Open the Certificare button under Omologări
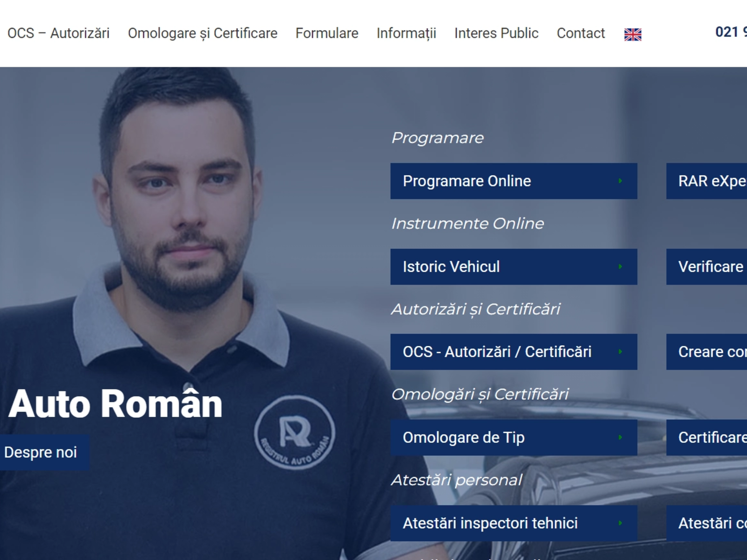Viewport: 747px width, 560px height. coord(710,438)
